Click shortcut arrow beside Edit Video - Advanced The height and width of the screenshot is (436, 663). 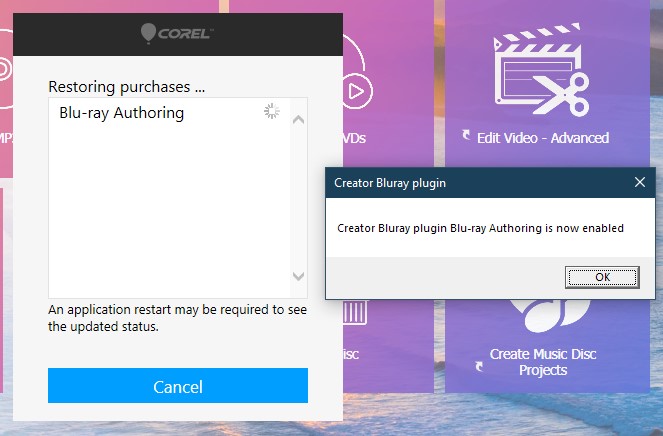click(466, 135)
